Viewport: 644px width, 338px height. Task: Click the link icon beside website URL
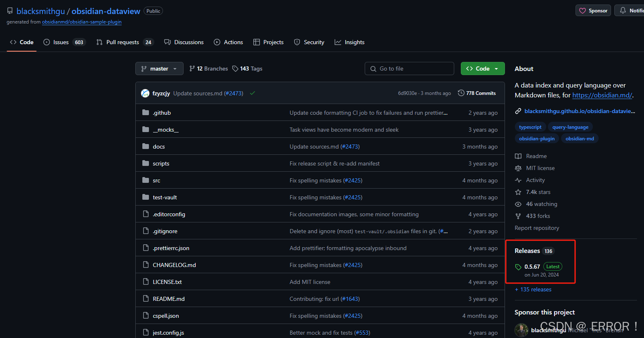518,111
